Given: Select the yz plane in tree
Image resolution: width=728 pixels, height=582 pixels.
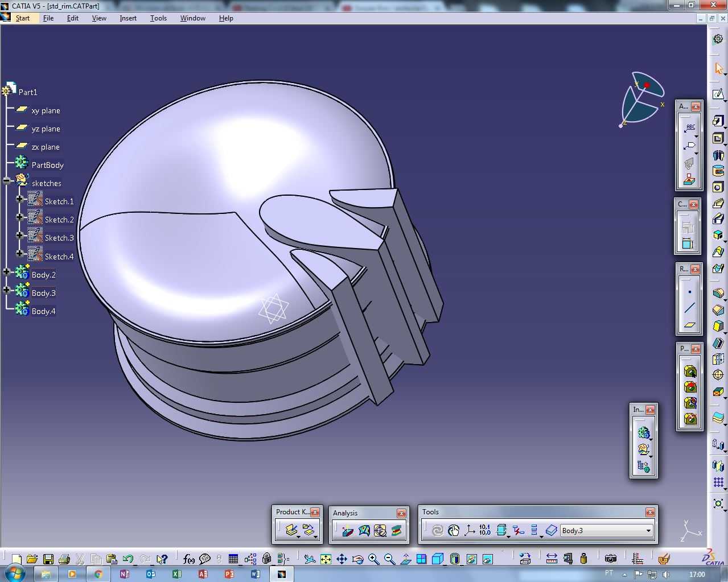Looking at the screenshot, I should tap(46, 129).
